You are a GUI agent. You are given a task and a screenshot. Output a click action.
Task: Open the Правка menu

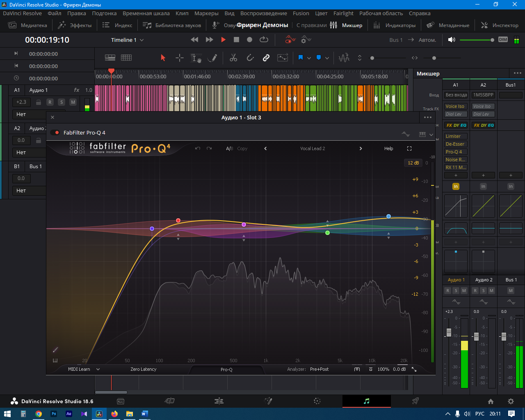(x=77, y=14)
